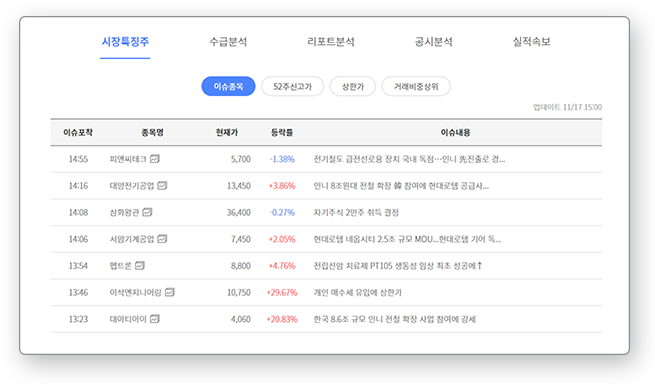Open 자기주식 2만주 취득 결정 issue
655x387 pixels.
356,212
